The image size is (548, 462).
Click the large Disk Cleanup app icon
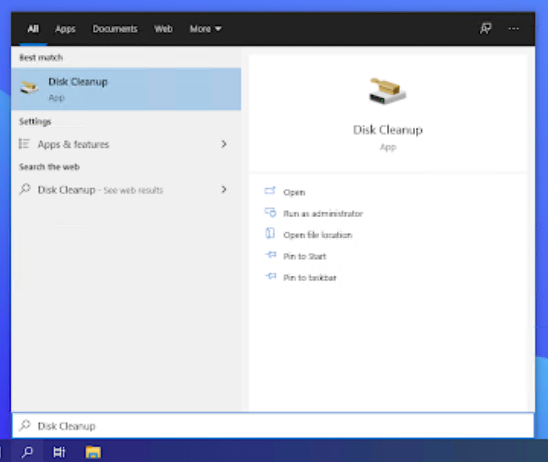tap(388, 91)
